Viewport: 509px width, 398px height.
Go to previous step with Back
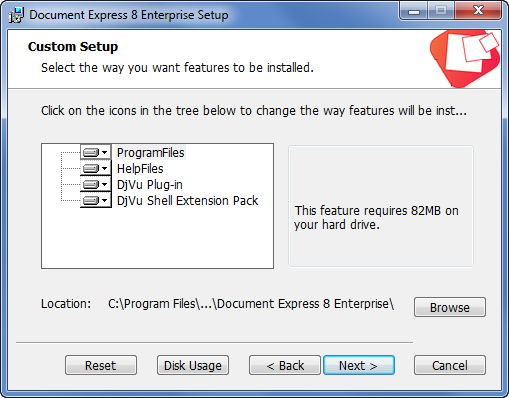285,365
